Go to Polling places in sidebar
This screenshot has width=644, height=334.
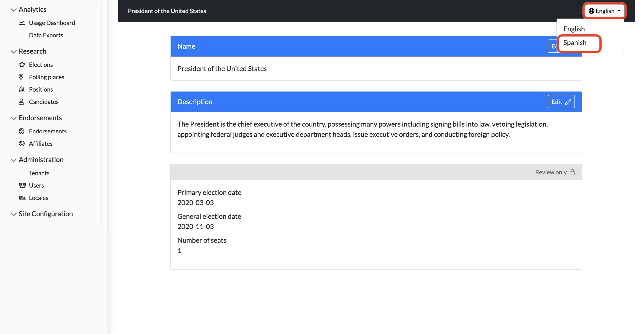coord(46,77)
